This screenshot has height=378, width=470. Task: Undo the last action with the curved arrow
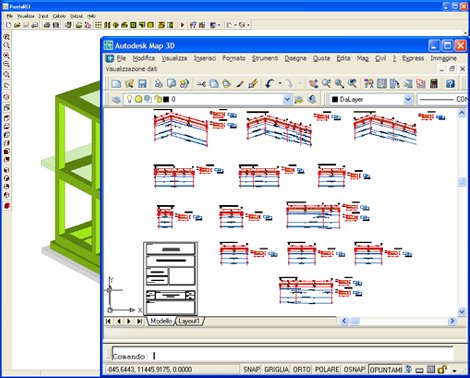(x=270, y=83)
